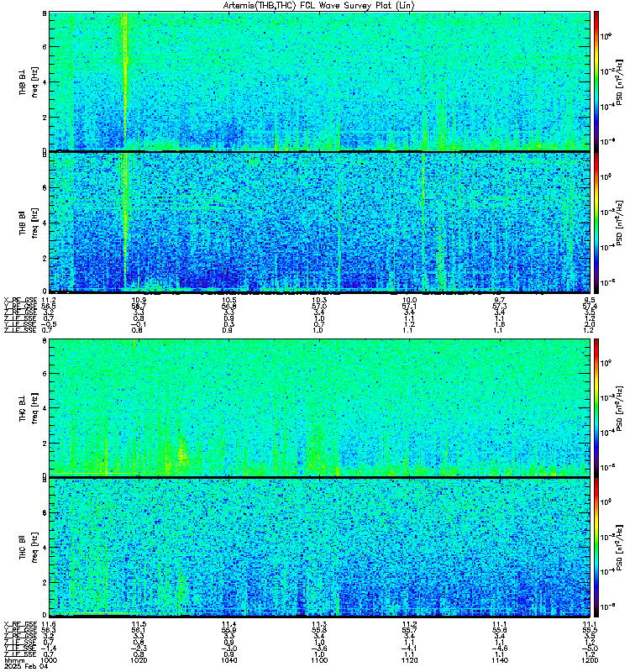The image size is (630, 672).
Task: Click the '1040' time label on bottom axis
Action: click(x=228, y=660)
